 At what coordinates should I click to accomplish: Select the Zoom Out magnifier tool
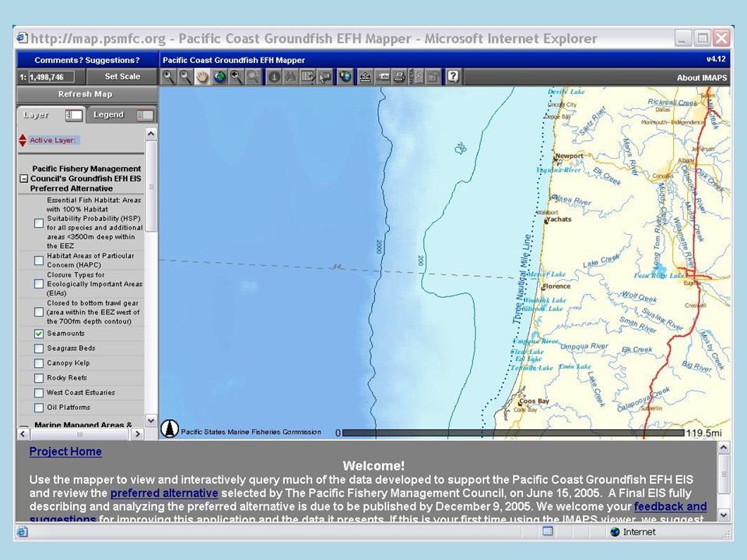tap(185, 77)
